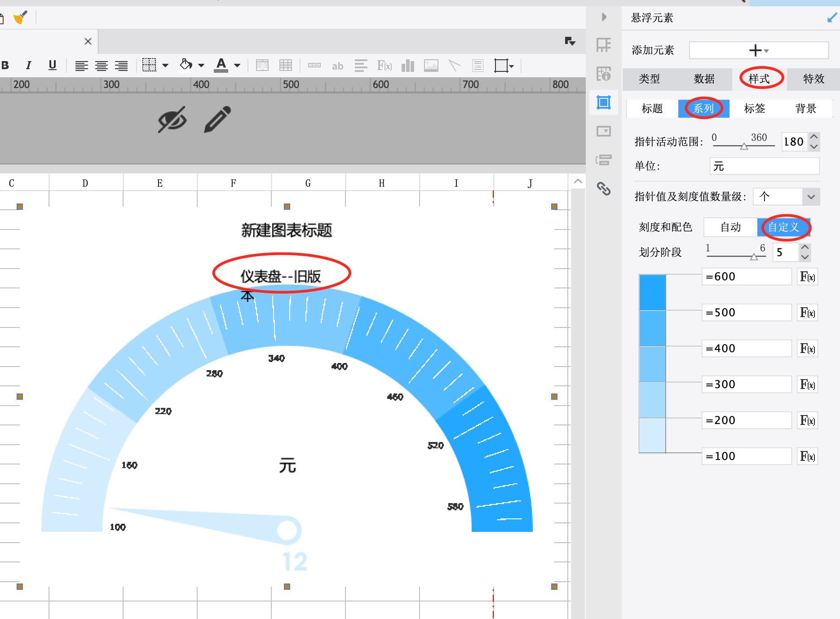Select the floating element sidebar icon

[604, 102]
